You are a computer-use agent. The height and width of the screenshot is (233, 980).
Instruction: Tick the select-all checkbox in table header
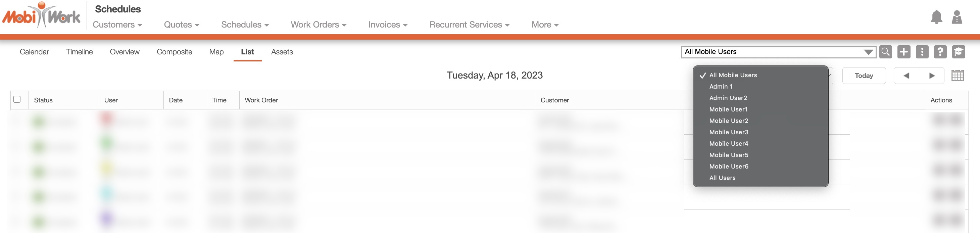[17, 99]
